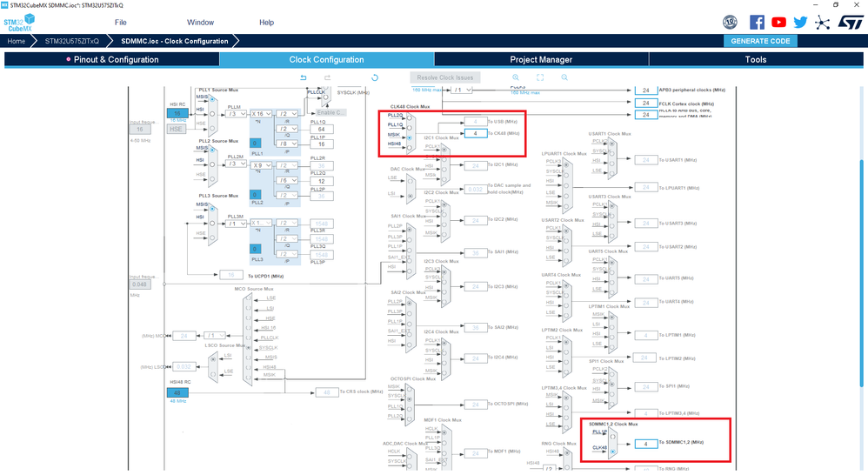Open the PLL1 /P /8 divider dropdown
Screen dimensions: 868x475
tap(287, 144)
